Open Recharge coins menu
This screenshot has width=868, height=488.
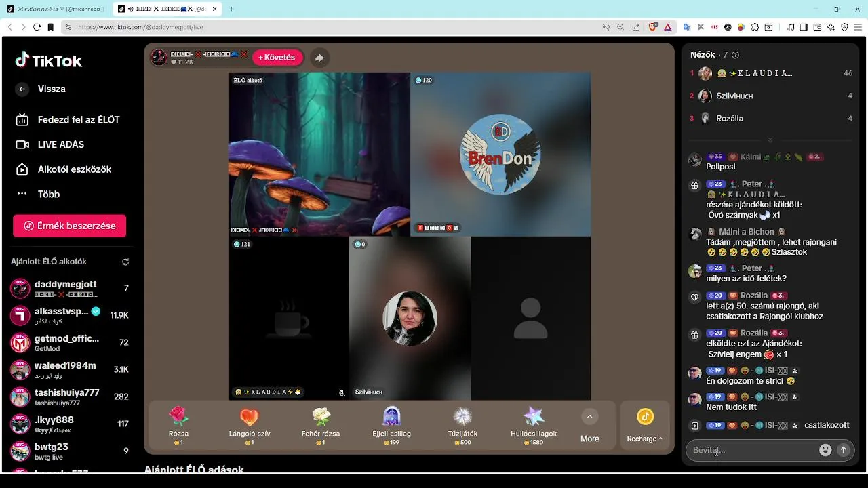click(x=645, y=425)
